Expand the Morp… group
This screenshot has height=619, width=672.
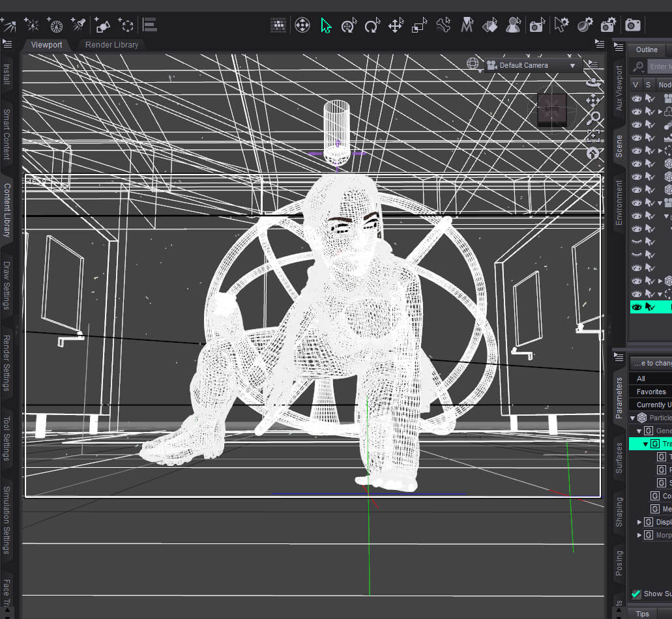coord(639,535)
